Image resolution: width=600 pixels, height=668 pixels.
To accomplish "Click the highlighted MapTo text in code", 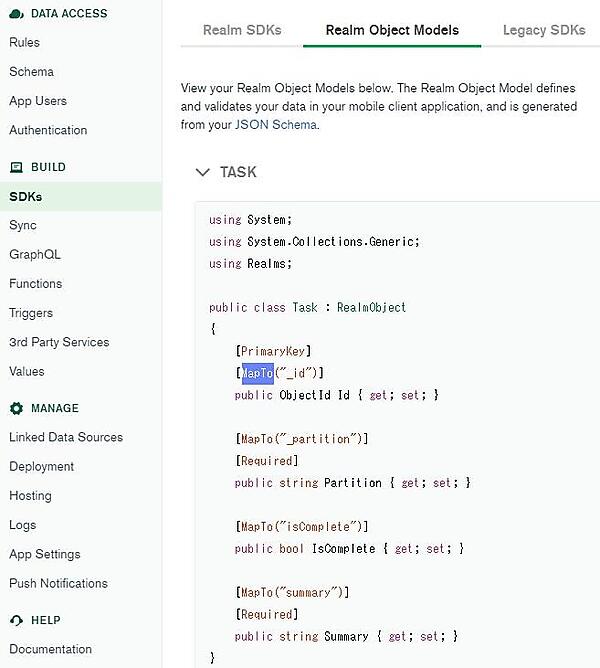I will 257,373.
